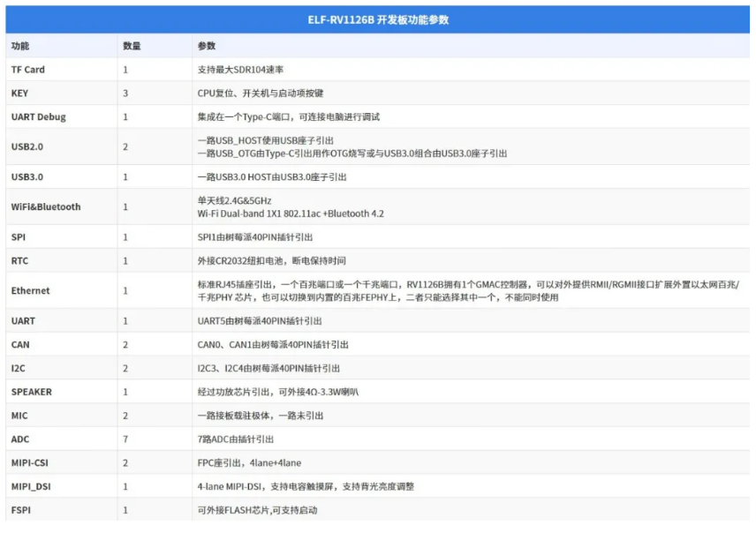Click the 参数 column header
This screenshot has height=533, width=756.
click(x=207, y=46)
